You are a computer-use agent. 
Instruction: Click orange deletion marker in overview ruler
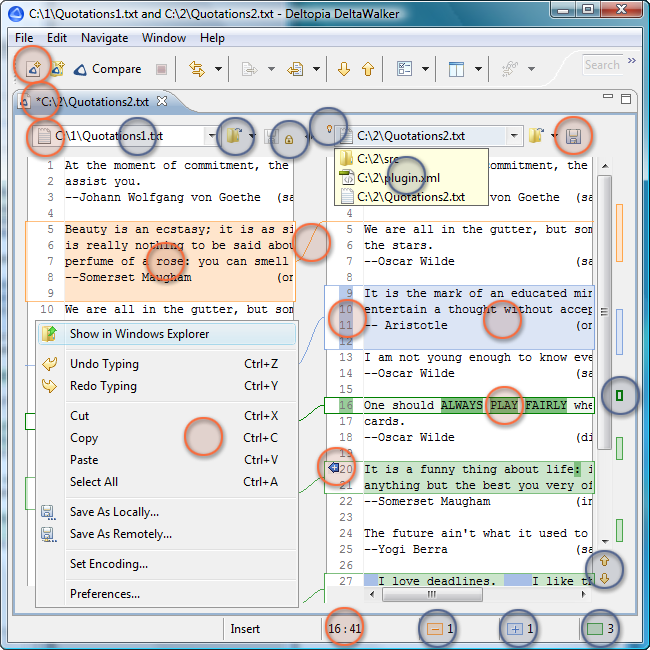(x=619, y=233)
